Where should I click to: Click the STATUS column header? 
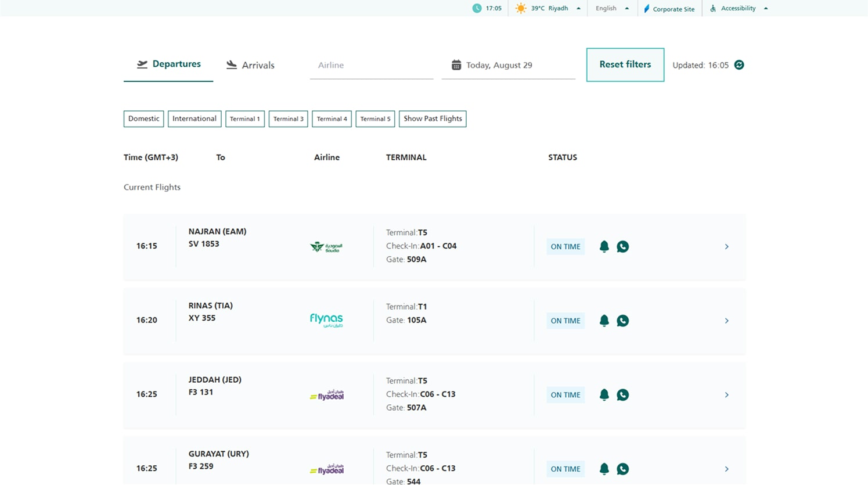coord(563,157)
